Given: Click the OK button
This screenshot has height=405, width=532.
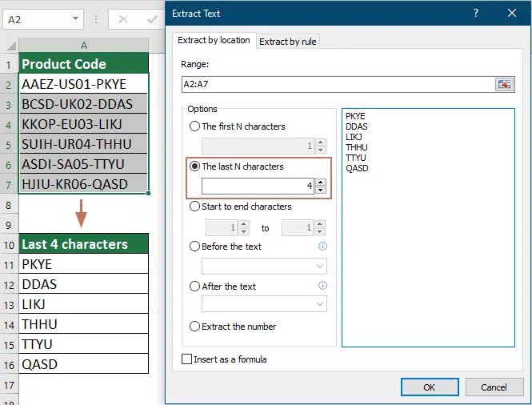Looking at the screenshot, I should (430, 387).
